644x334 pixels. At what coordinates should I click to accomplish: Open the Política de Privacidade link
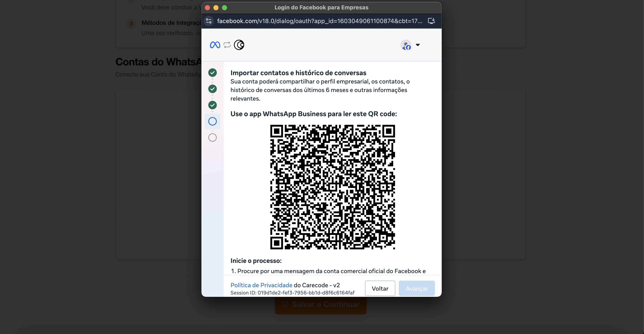[x=261, y=285]
